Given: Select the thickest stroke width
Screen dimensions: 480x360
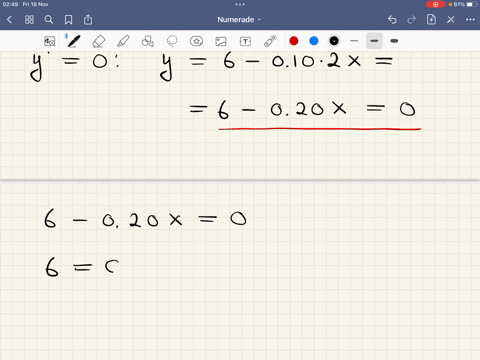Looking at the screenshot, I should point(394,41).
